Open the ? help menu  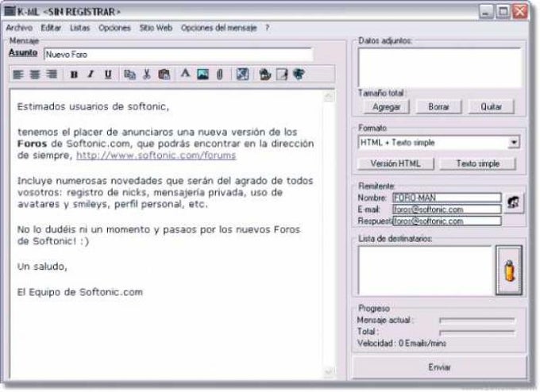point(268,28)
